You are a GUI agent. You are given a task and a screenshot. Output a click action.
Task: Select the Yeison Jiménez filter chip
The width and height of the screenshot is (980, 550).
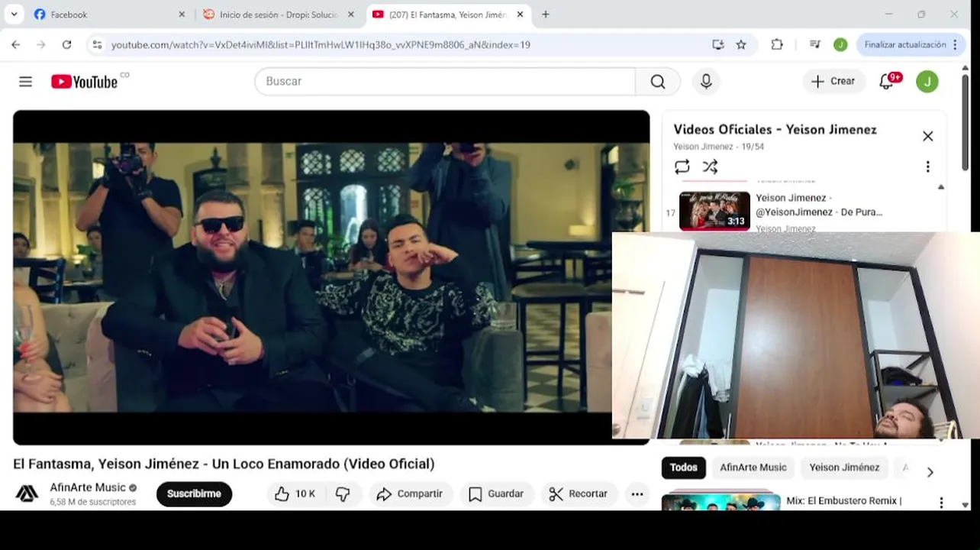(844, 467)
